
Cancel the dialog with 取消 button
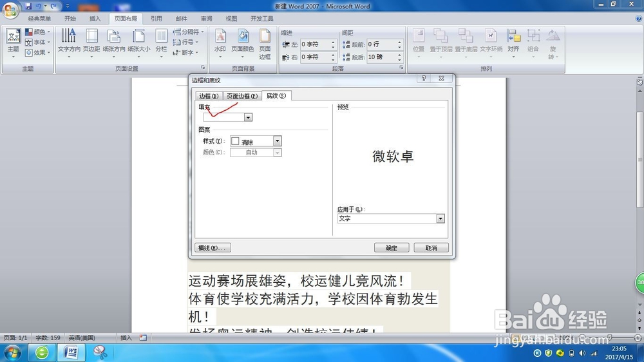tap(431, 248)
